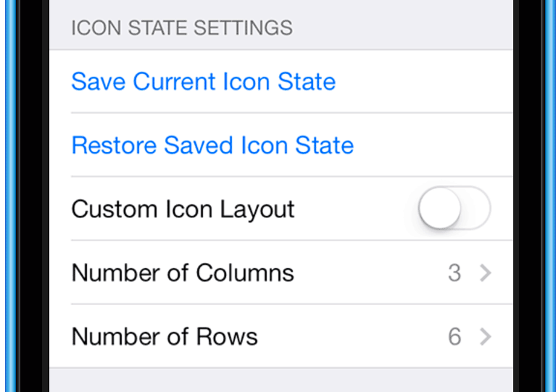Click the white knob of the layout switch
This screenshot has width=556, height=392.
point(440,209)
